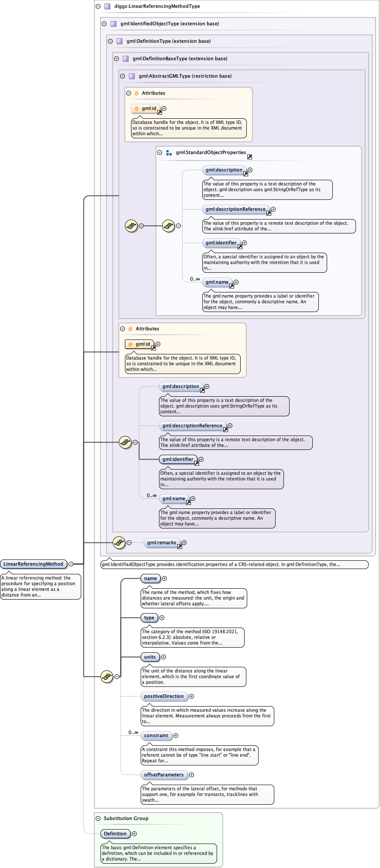Expand the gml:remarks element
This screenshot has height=868, width=380.
tap(184, 543)
